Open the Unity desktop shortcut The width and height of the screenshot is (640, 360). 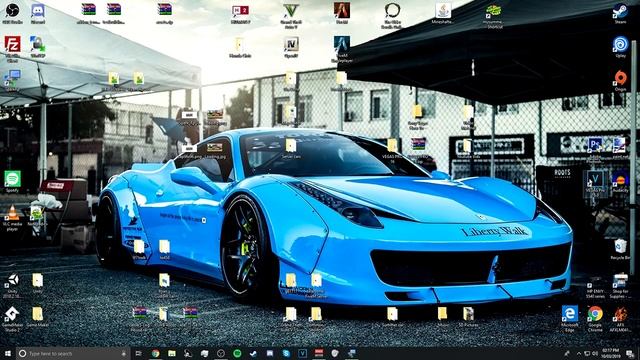(x=12, y=284)
